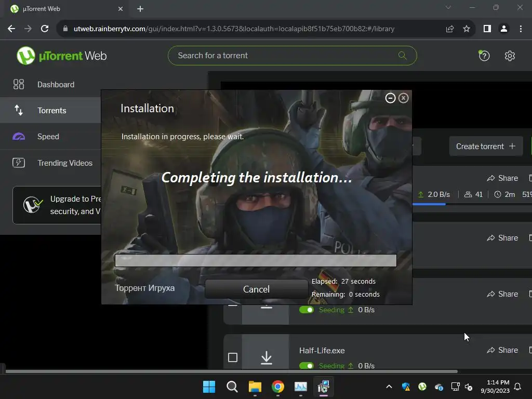Open Windows taskbar search
532x399 pixels.
click(232, 387)
